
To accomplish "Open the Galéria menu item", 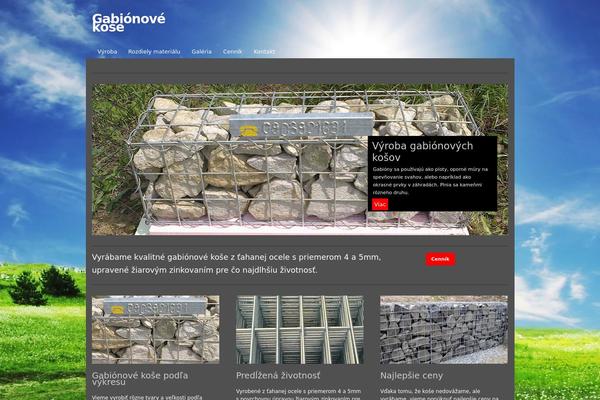I will (x=201, y=52).
